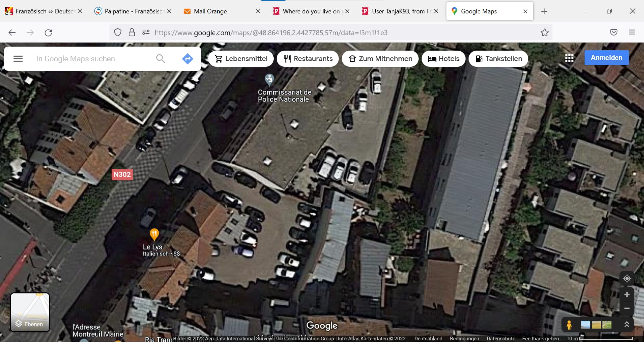Close the Mail Orange tab

pyautogui.click(x=258, y=11)
